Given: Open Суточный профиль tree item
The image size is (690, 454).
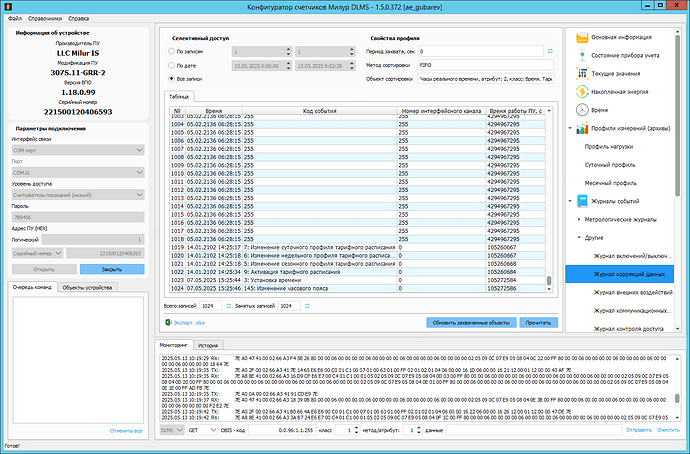Looking at the screenshot, I should tap(609, 165).
